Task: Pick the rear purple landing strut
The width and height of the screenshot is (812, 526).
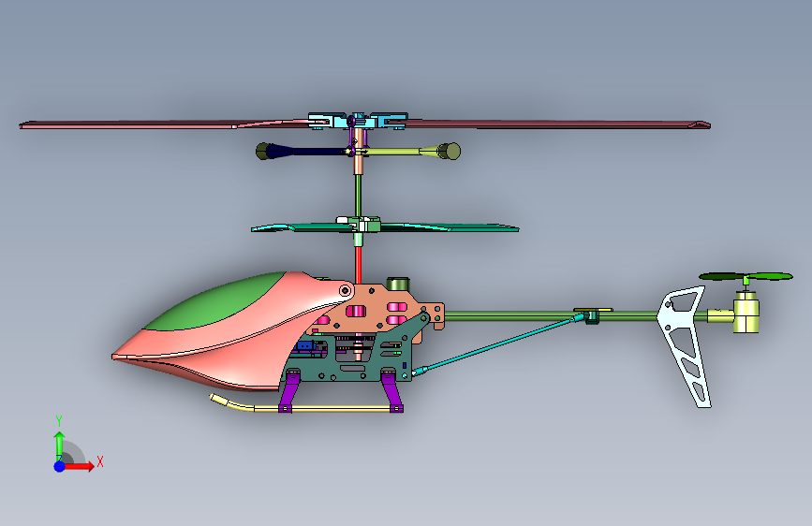Action: pyautogui.click(x=392, y=391)
